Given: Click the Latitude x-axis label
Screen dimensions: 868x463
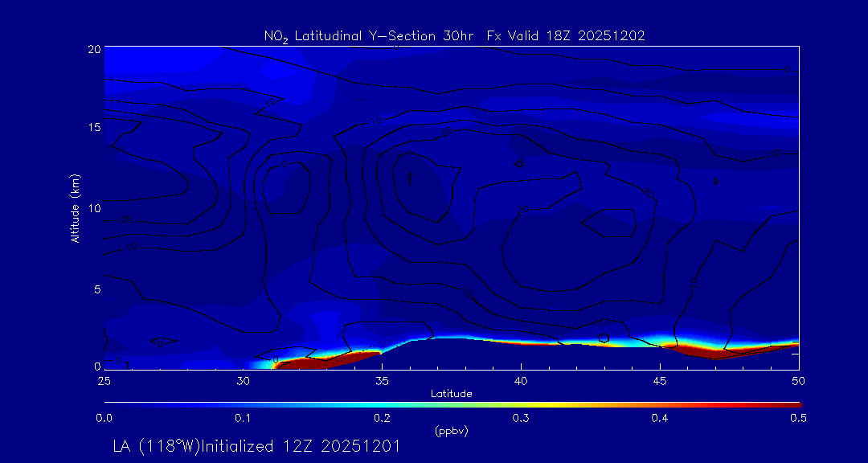Looking at the screenshot, I should (451, 393).
